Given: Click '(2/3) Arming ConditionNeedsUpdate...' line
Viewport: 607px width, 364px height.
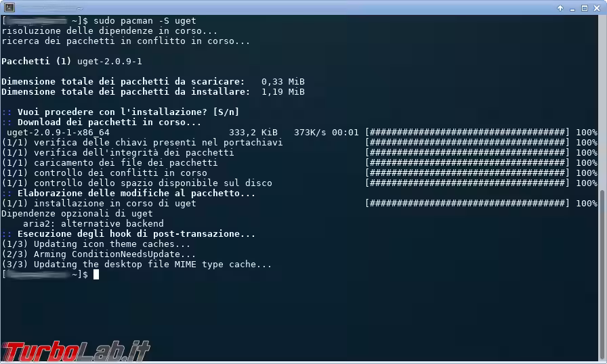Looking at the screenshot, I should coord(99,254).
